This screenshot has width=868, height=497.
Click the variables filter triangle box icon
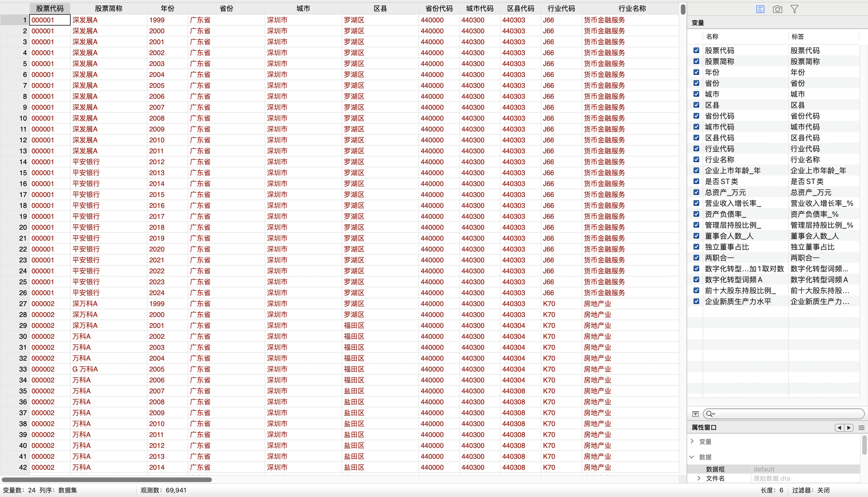[695, 414]
